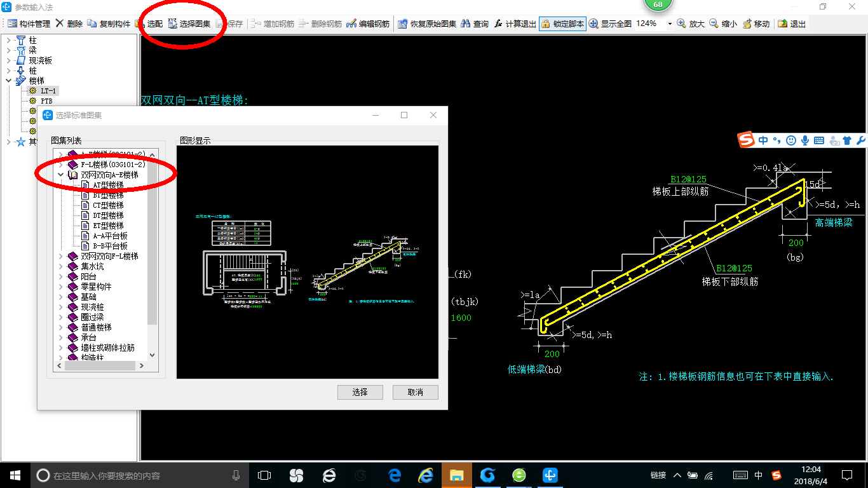Open Windows Start menu

[x=15, y=475]
